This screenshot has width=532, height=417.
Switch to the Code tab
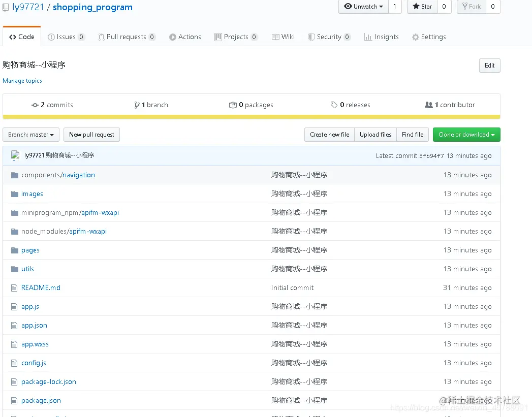tap(22, 37)
